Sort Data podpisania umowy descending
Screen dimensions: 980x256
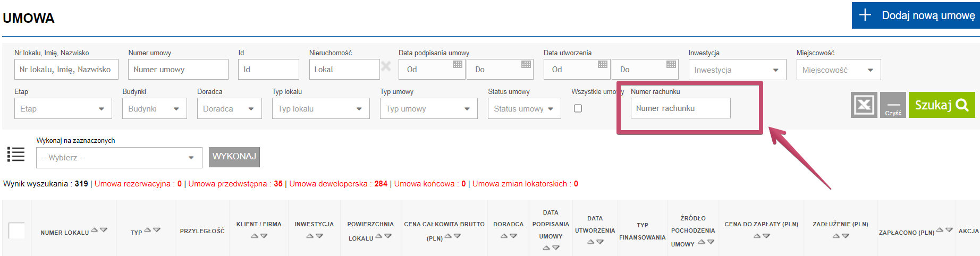point(556,248)
